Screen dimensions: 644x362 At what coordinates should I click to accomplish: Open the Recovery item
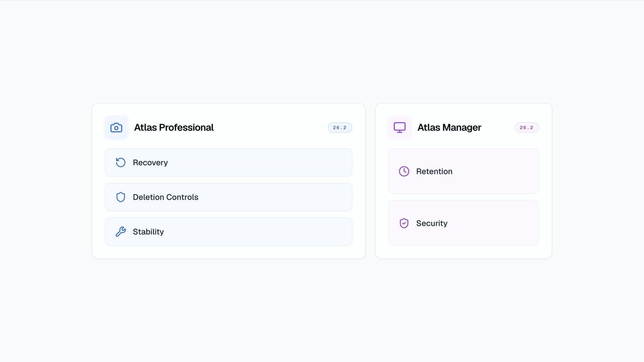[x=229, y=162]
